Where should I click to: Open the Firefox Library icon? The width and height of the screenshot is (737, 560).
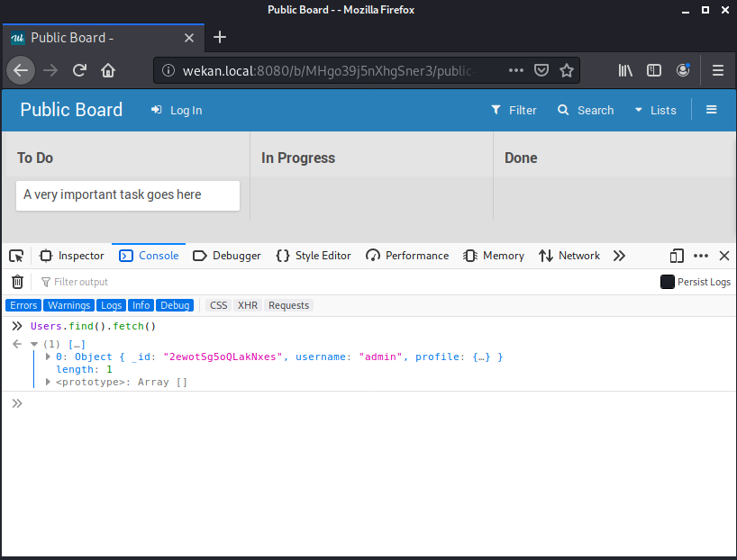[625, 69]
